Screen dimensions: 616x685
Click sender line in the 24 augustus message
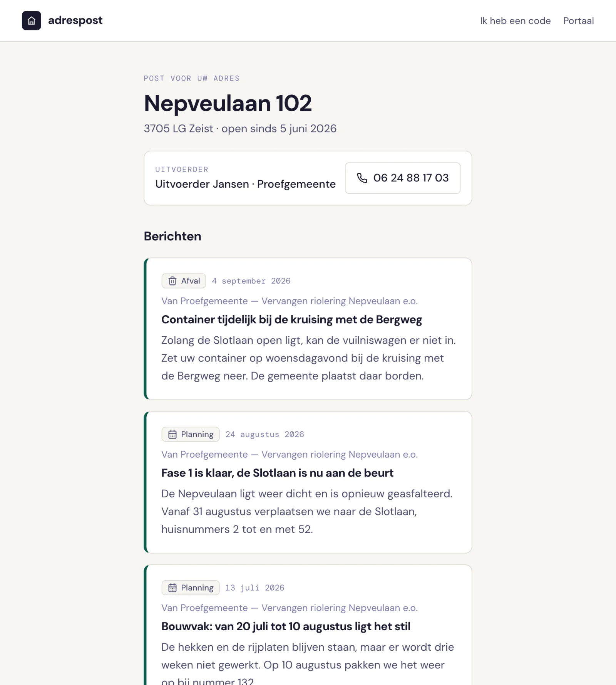290,454
